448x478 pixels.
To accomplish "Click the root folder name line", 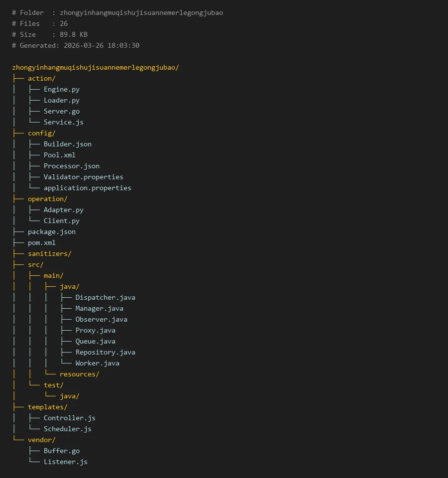I will (95, 67).
